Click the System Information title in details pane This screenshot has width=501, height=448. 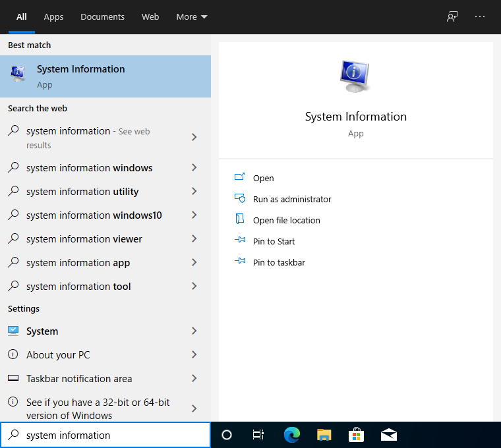point(355,117)
